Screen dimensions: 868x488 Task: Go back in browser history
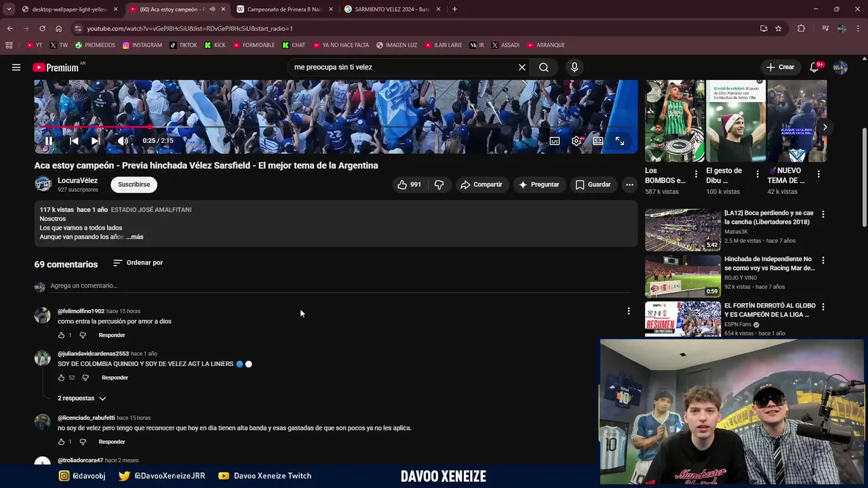point(9,28)
